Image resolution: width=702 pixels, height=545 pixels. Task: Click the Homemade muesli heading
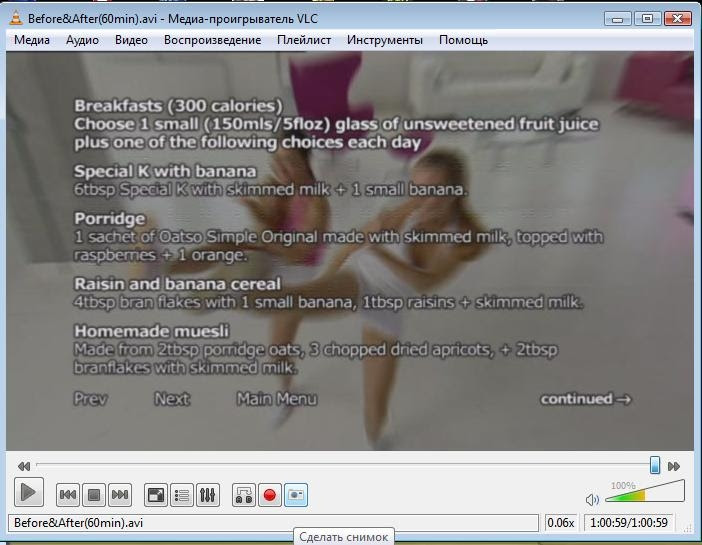pyautogui.click(x=151, y=331)
